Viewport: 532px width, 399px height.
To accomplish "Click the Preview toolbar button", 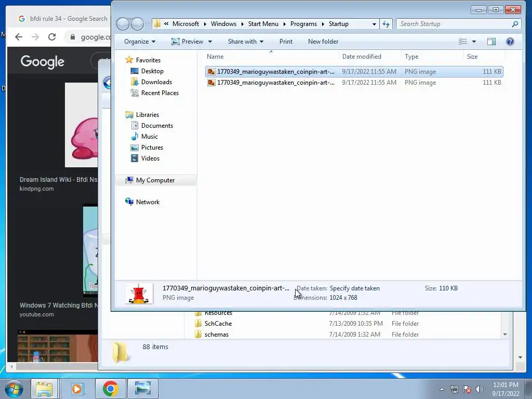I will tap(187, 42).
